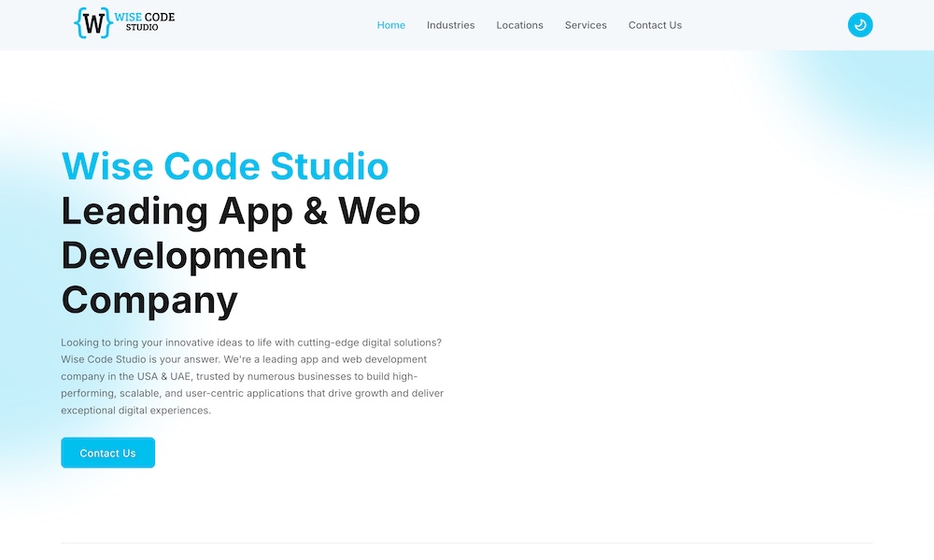This screenshot has width=934, height=560.
Task: Click the word "CODE" in the header logo
Action: click(x=160, y=17)
